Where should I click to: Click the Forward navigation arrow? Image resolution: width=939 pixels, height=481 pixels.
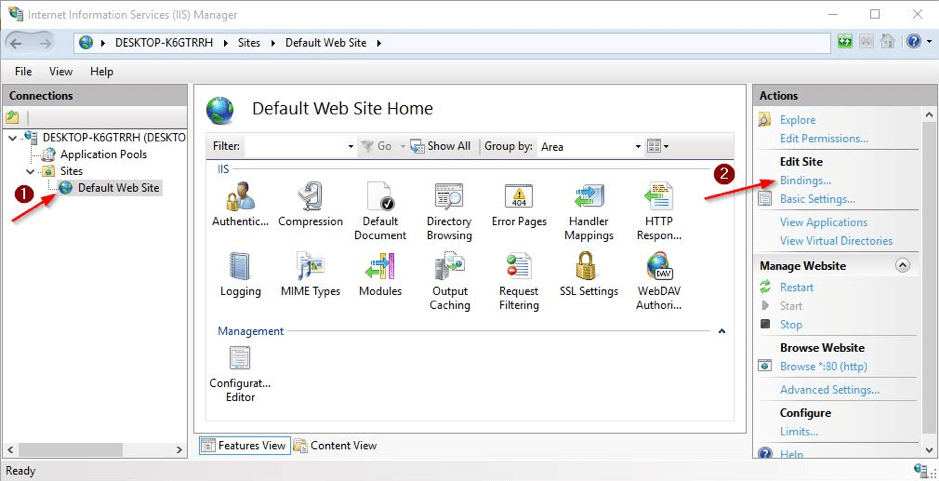(x=45, y=43)
